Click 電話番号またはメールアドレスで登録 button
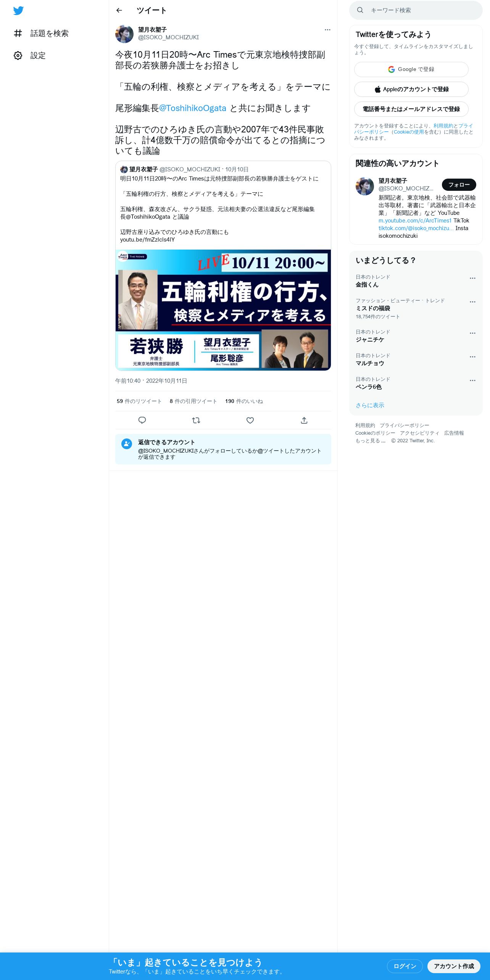The image size is (490, 980). [411, 109]
